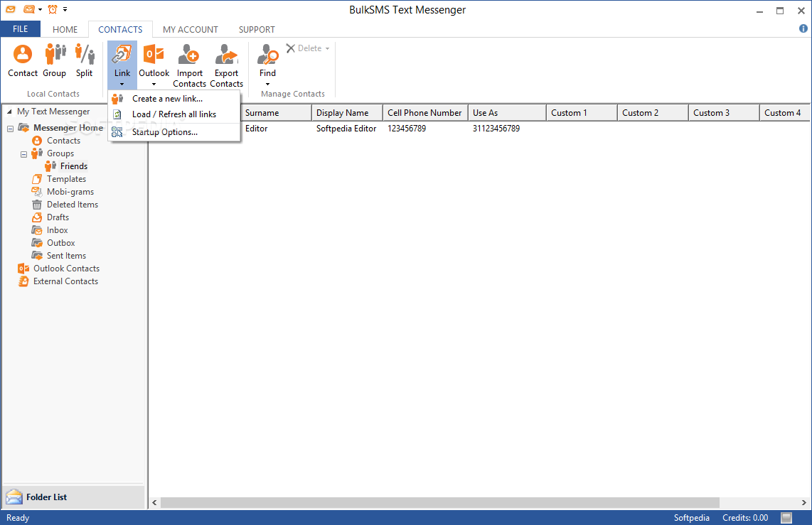The height and width of the screenshot is (525, 812).
Task: Open the Delete dropdown arrow
Action: coord(327,48)
